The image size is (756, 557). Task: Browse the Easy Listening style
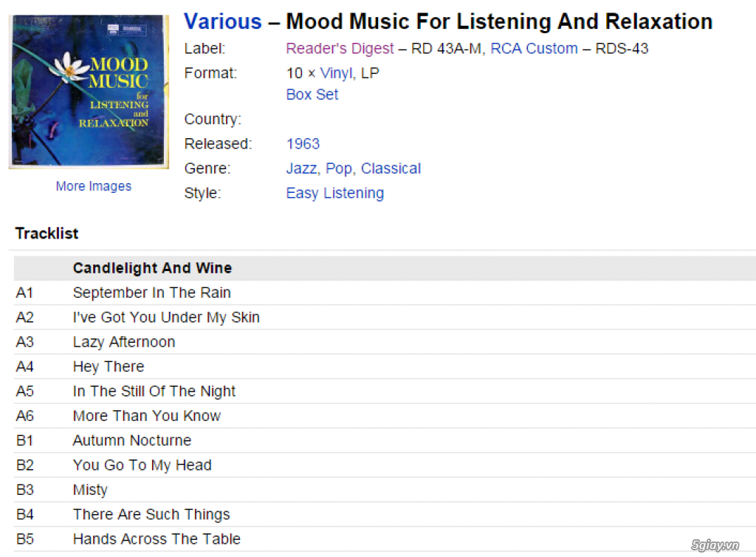(334, 193)
